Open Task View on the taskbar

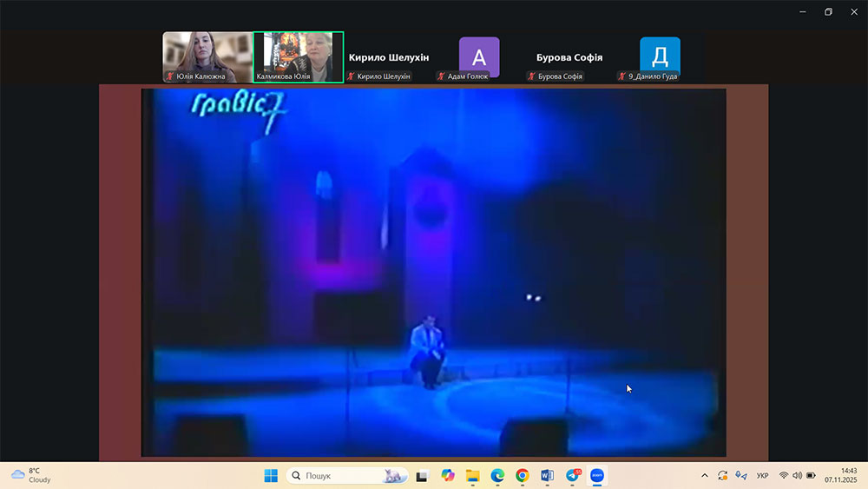[x=423, y=476]
